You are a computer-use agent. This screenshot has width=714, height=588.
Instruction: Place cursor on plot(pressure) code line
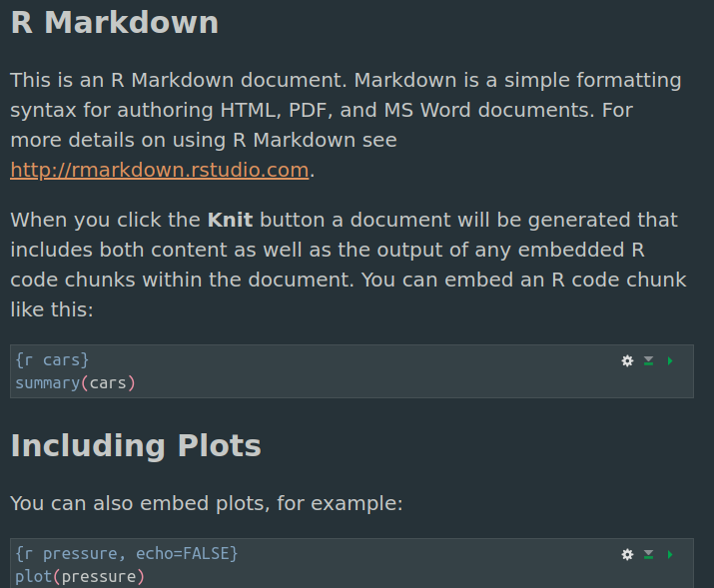[x=80, y=576]
